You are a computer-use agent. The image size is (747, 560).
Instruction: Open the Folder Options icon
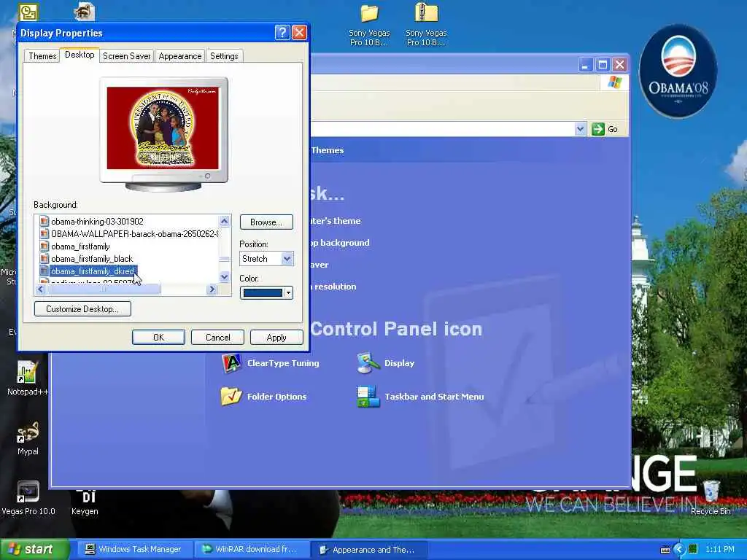[231, 396]
